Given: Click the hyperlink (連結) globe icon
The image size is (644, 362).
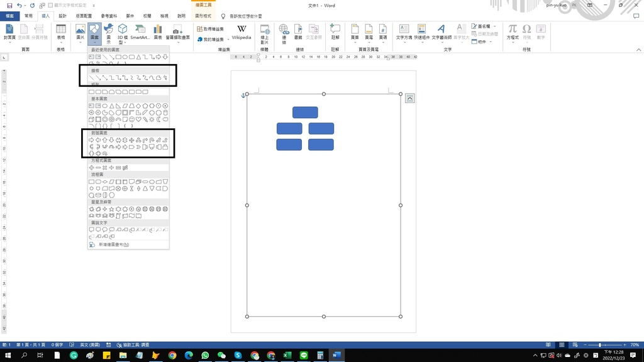Looking at the screenshot, I should click(284, 34).
